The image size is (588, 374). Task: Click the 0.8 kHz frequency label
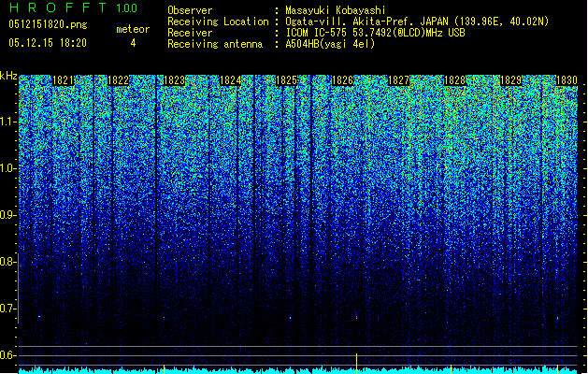tap(7, 262)
